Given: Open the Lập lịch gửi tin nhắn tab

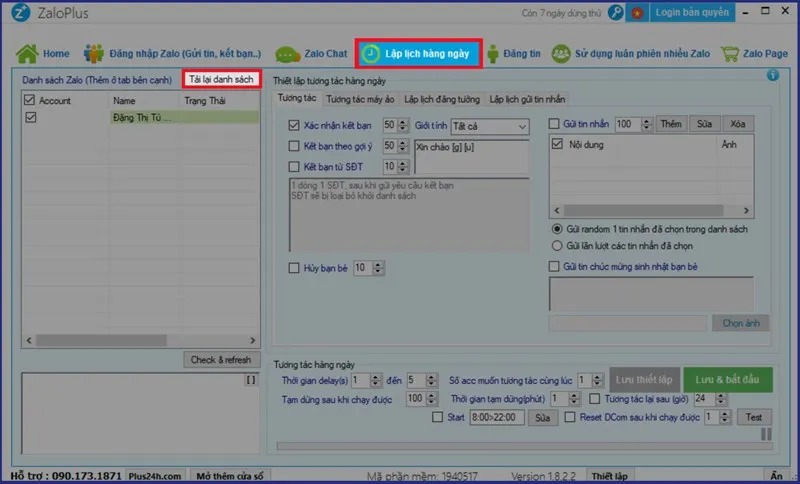Looking at the screenshot, I should click(x=527, y=100).
